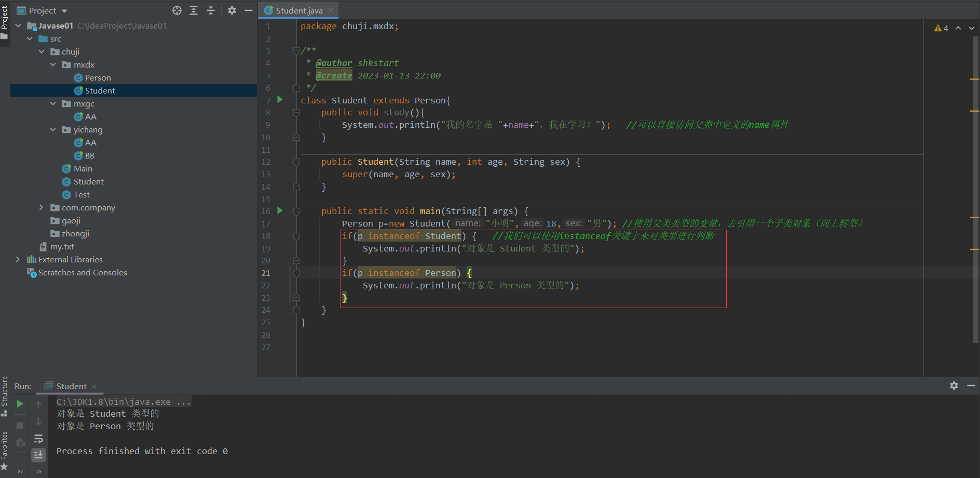The height and width of the screenshot is (478, 980).
Task: Hide the Project panel with minus icon
Action: pyautogui.click(x=249, y=10)
